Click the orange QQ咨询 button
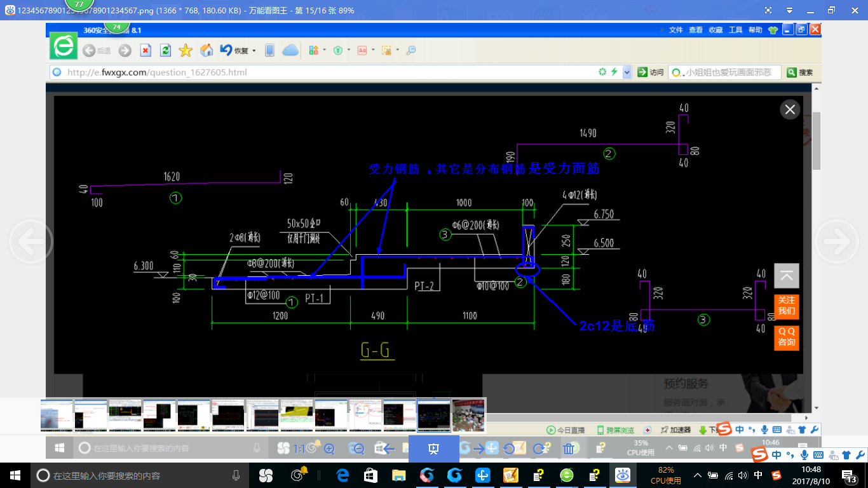The image size is (868, 488). tap(786, 337)
